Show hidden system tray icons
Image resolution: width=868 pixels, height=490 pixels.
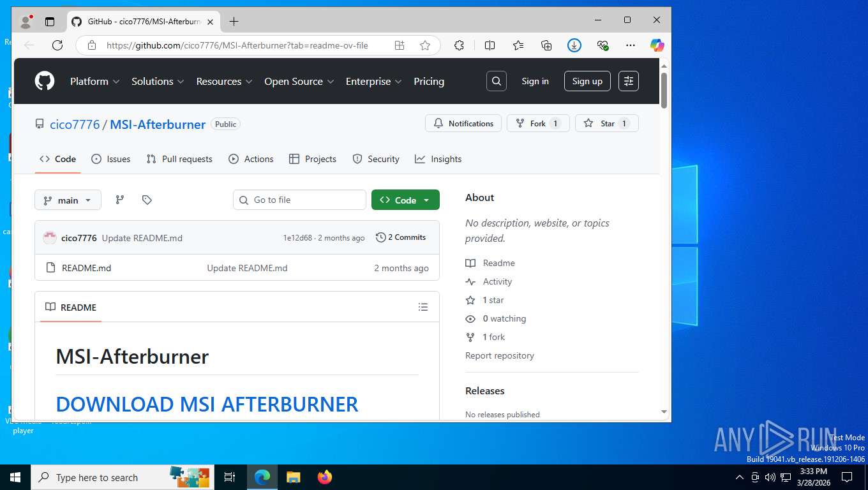pos(740,477)
